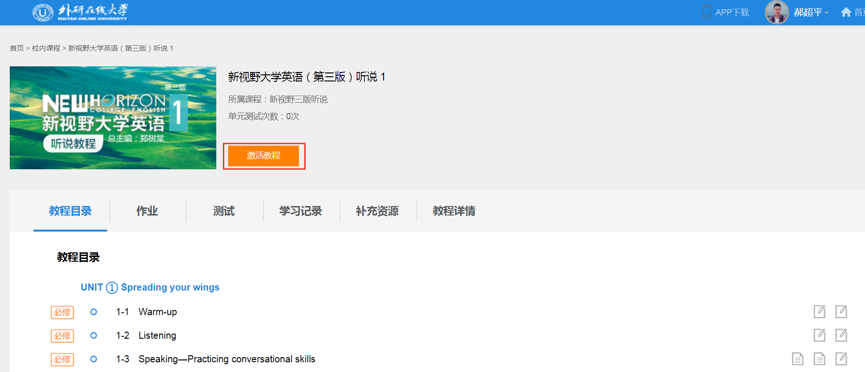This screenshot has width=865, height=372.
Task: Open the 学习记录 tab
Action: [301, 211]
